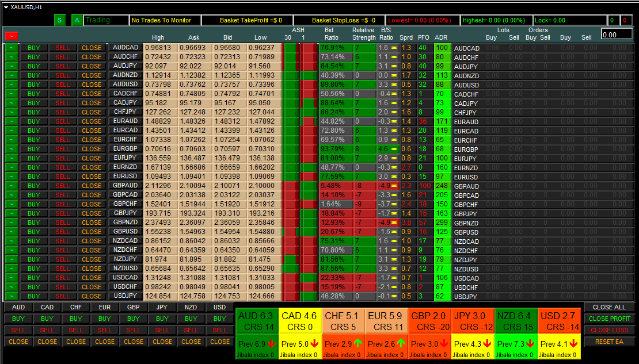Click the AUDNZD pair label
This screenshot has width=639, height=364.
(x=125, y=75)
